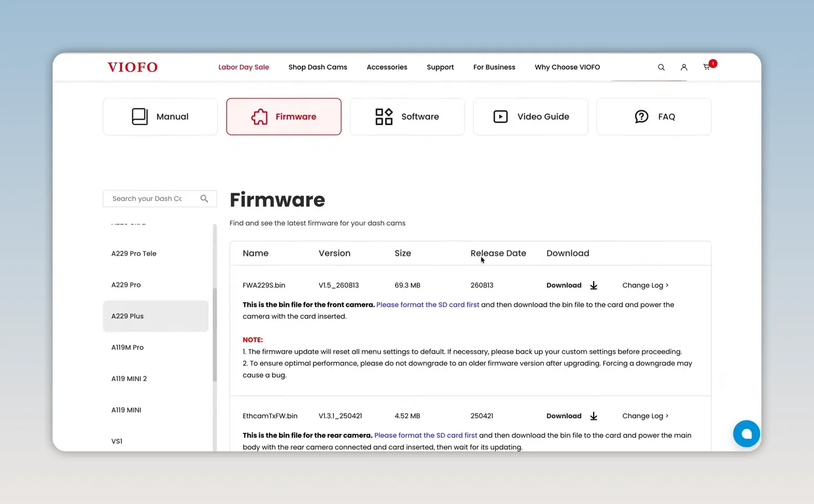Click the Release Date column header

pyautogui.click(x=498, y=253)
